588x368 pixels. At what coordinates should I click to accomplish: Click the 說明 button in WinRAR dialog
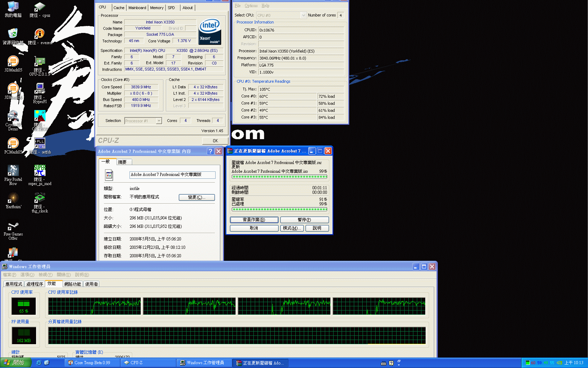[317, 228]
